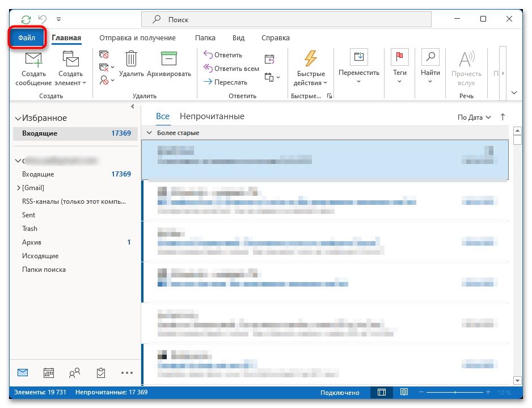Click the reply with meeting calendar icon
Viewport: 532px width, 408px height.
pyautogui.click(x=269, y=59)
